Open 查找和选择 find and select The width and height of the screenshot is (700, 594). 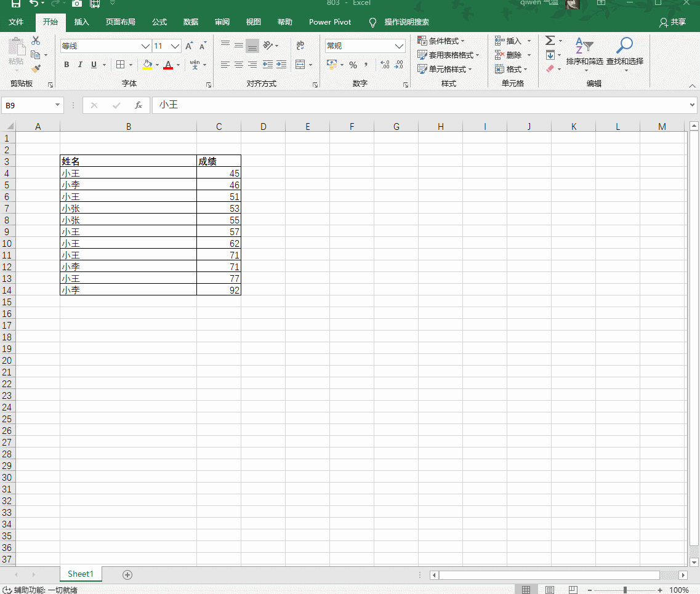[624, 54]
